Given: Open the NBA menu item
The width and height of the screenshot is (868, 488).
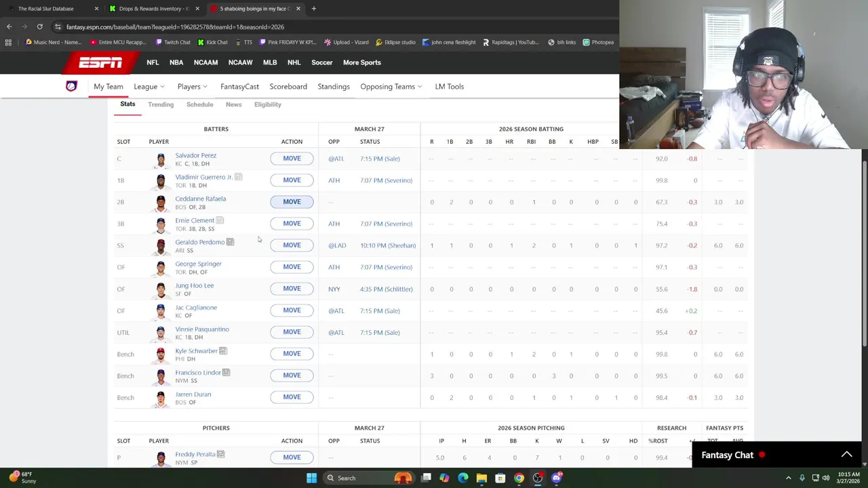Looking at the screenshot, I should click(176, 62).
